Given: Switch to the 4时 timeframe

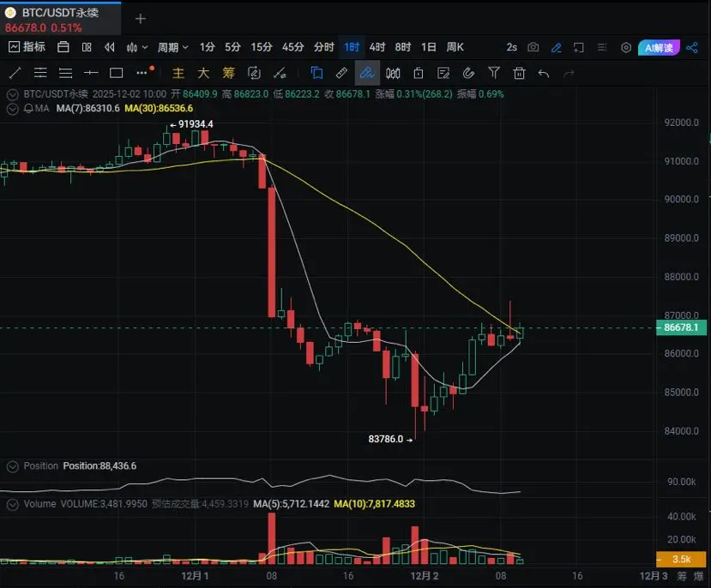Looking at the screenshot, I should click(377, 46).
